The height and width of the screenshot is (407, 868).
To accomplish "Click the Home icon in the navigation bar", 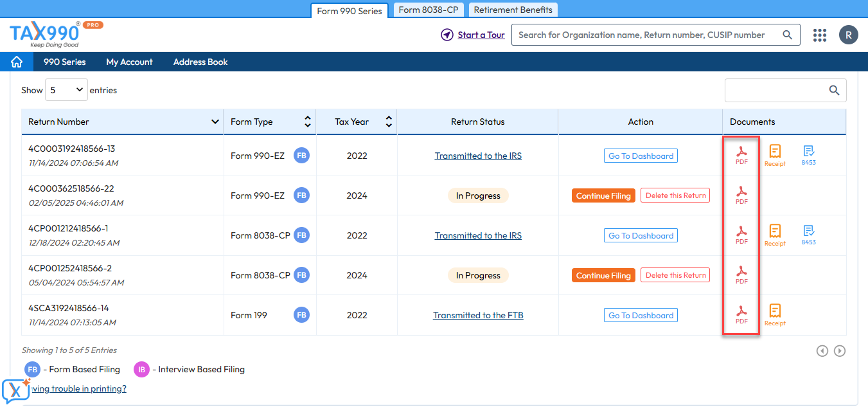I will tap(17, 62).
